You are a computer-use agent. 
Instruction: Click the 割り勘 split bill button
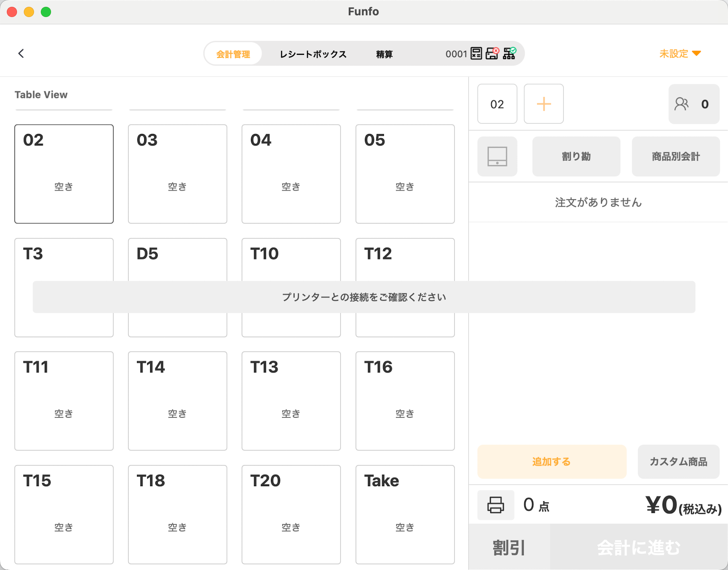coord(576,156)
